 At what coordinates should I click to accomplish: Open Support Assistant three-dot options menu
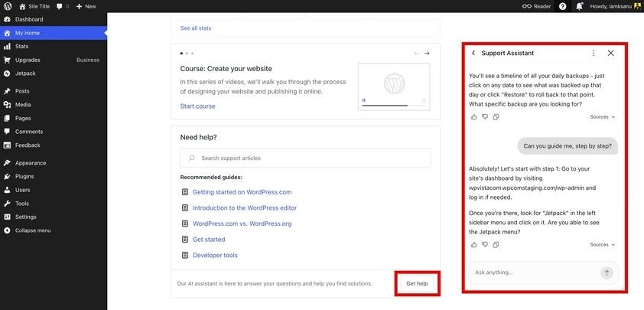[594, 53]
